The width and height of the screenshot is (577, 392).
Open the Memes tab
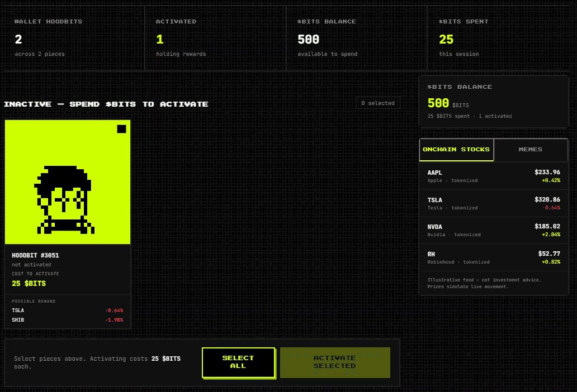tap(531, 150)
